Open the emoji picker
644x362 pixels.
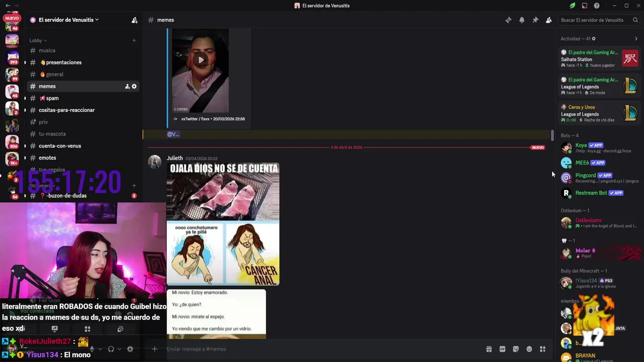coord(529,349)
